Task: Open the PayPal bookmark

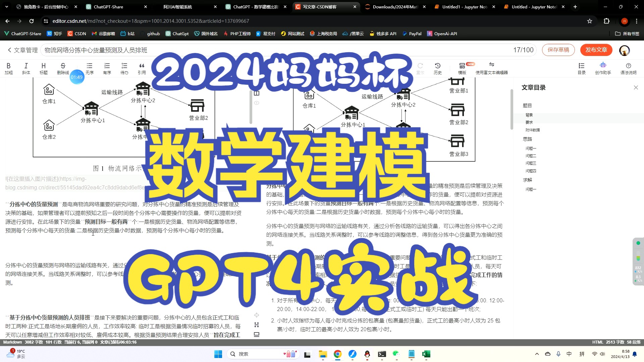Action: [x=412, y=34]
